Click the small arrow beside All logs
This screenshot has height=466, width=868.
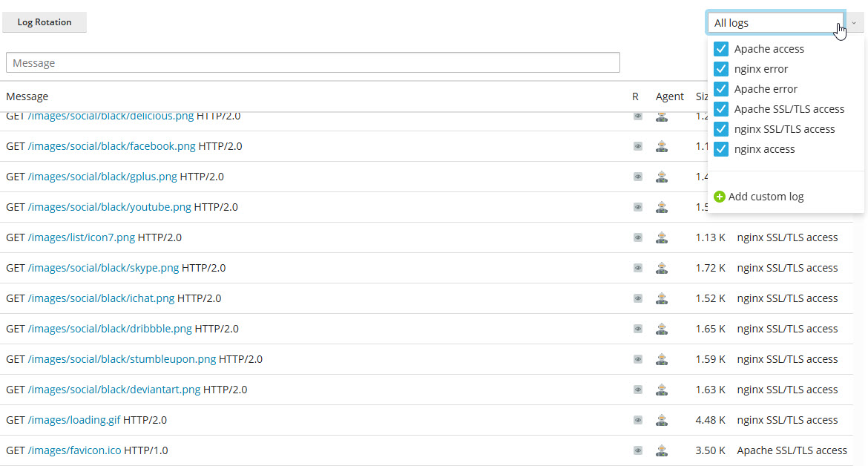coord(854,23)
